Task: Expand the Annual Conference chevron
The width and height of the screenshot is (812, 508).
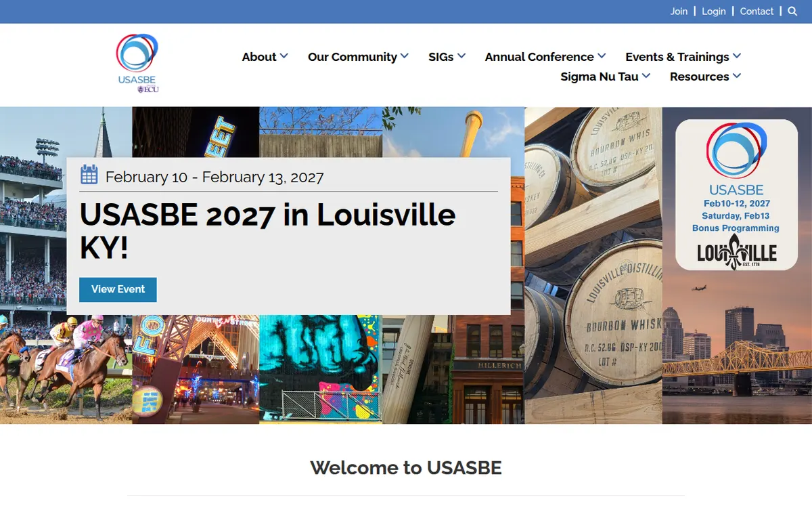Action: tap(602, 56)
